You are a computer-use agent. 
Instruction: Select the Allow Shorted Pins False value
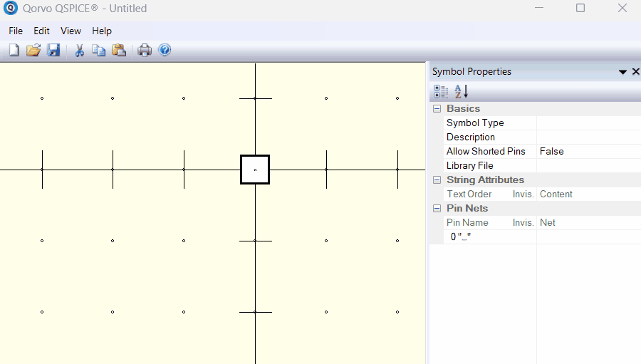click(x=588, y=152)
